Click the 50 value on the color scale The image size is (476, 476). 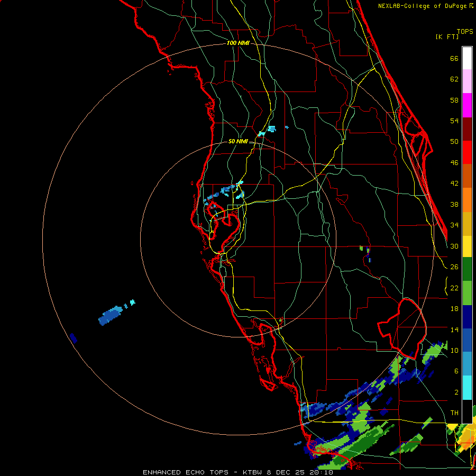point(454,141)
